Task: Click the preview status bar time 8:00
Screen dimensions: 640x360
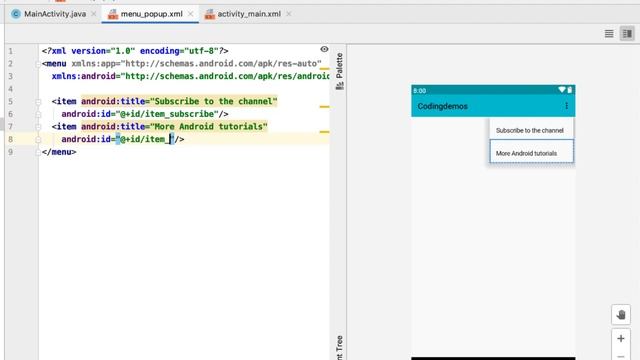Action: pyautogui.click(x=420, y=91)
